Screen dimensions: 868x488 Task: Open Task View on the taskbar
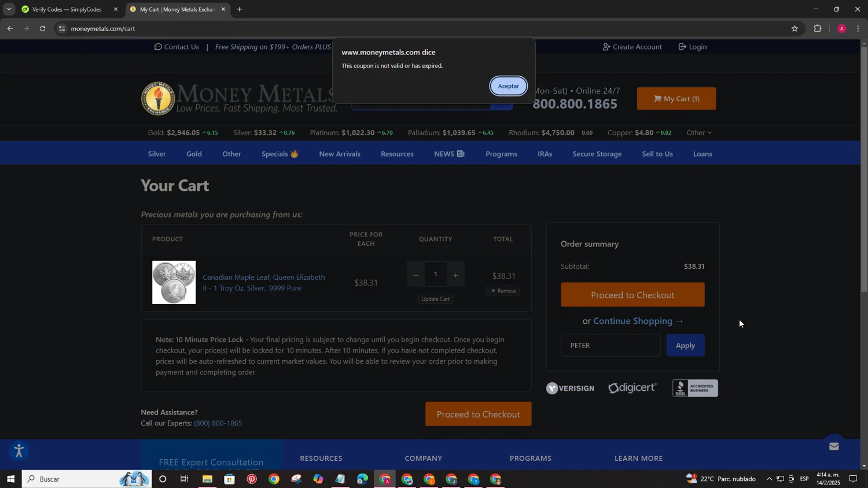185,479
